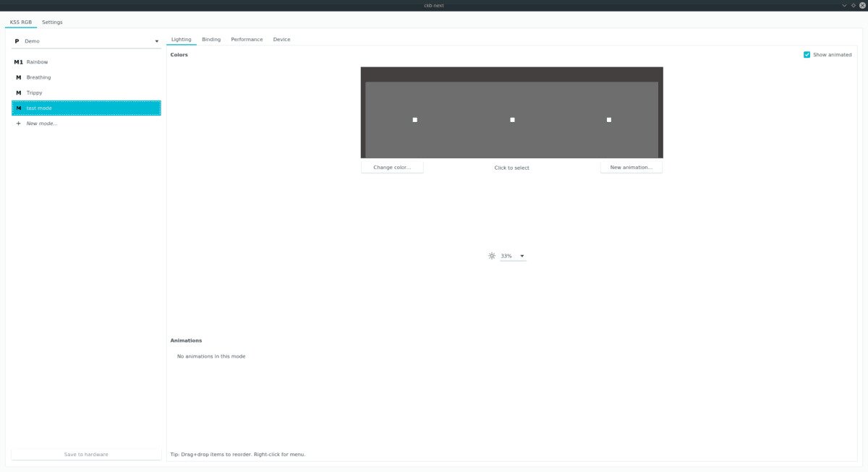Open the Settings tab
The width and height of the screenshot is (868, 472).
click(52, 22)
